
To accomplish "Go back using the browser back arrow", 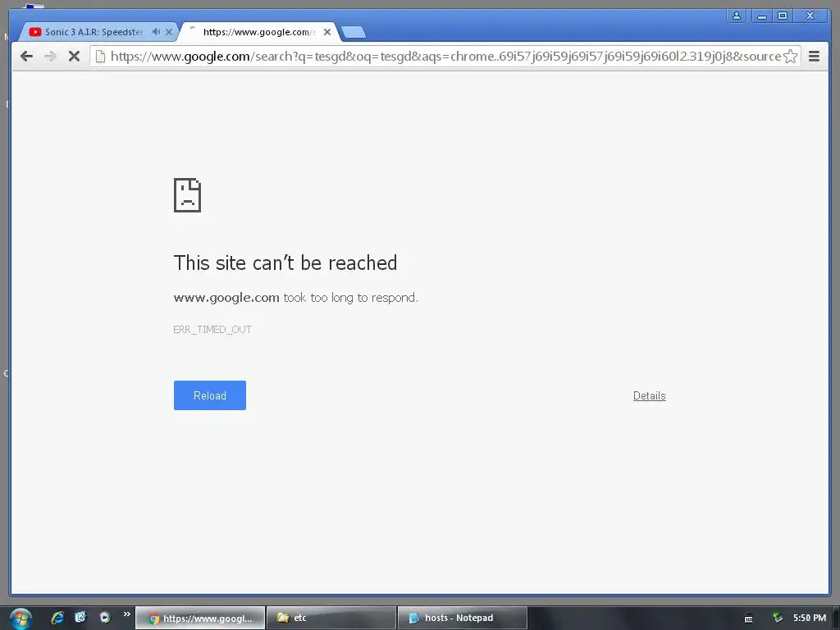I will click(x=26, y=57).
